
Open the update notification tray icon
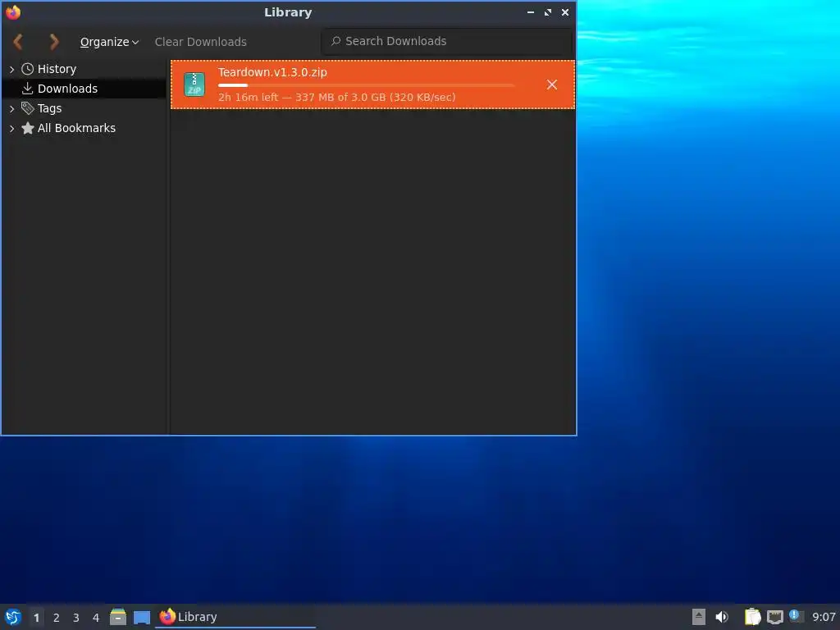pyautogui.click(x=796, y=616)
